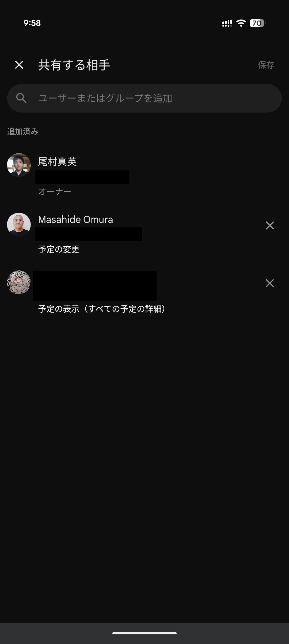
Task: Tap the 9:58 clock in status bar
Action: point(32,23)
